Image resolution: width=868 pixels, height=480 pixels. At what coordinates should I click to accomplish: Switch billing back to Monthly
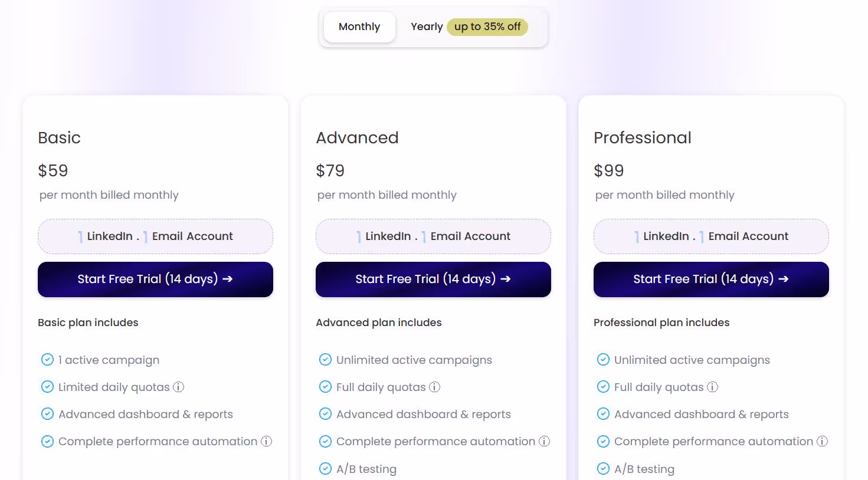359,27
